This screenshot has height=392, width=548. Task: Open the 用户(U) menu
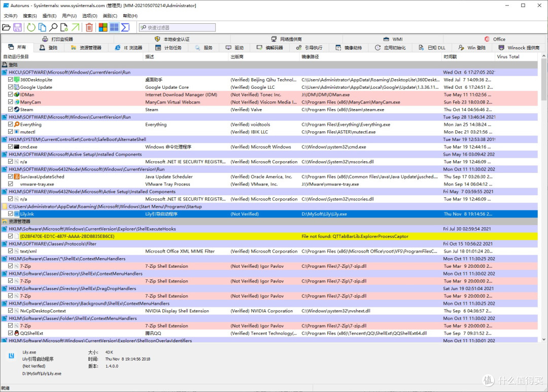[69, 16]
